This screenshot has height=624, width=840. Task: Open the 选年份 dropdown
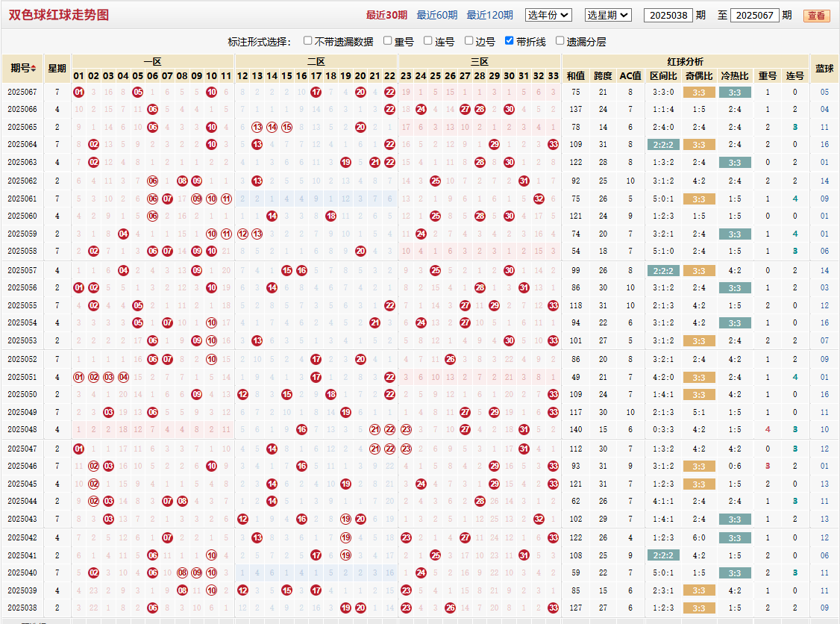(x=548, y=15)
